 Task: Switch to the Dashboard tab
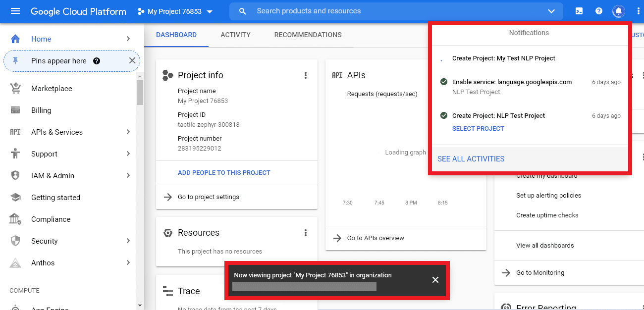tap(176, 35)
